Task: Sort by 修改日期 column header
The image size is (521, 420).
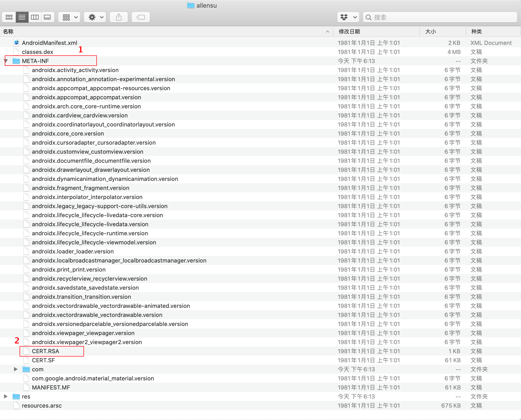Action: (x=349, y=31)
